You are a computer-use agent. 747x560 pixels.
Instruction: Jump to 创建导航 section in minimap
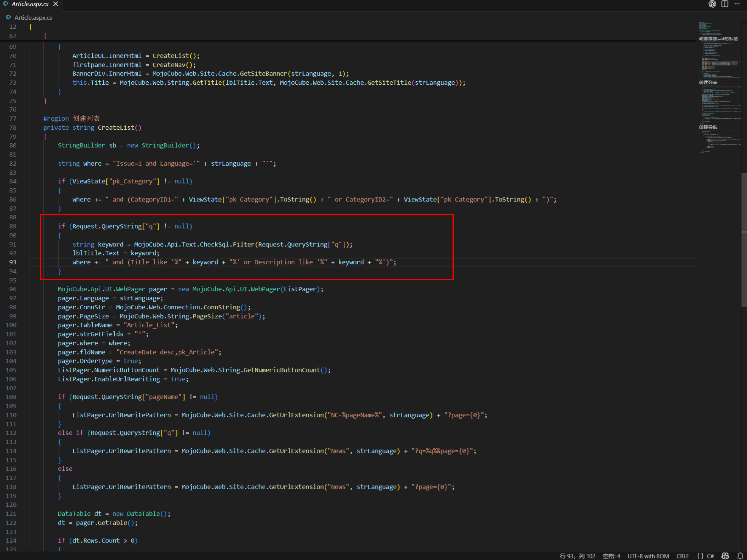(708, 127)
